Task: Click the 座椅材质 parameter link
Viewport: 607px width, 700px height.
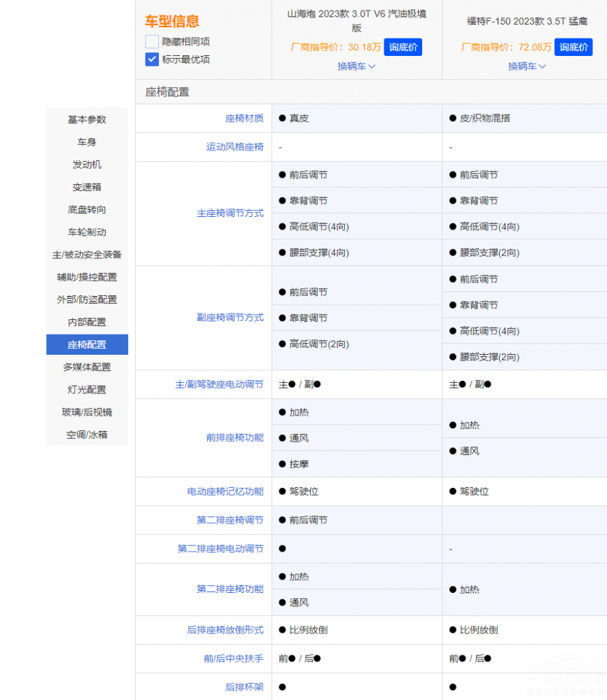Action: pyautogui.click(x=244, y=118)
